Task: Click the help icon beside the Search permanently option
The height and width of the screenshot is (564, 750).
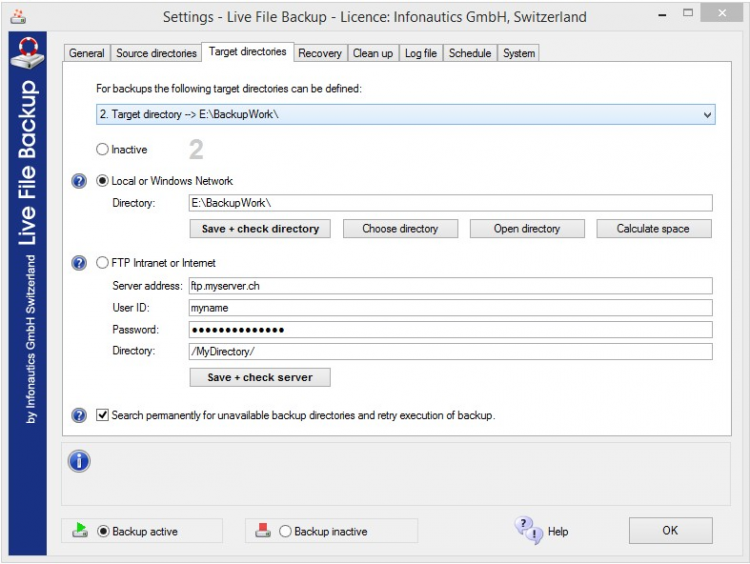Action: tap(80, 415)
